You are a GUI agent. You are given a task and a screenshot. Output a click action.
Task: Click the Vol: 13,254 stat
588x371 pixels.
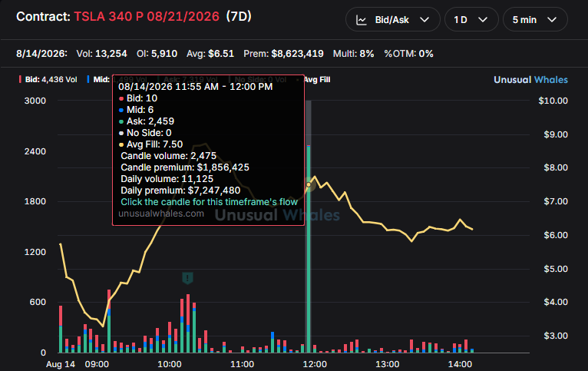(x=101, y=54)
